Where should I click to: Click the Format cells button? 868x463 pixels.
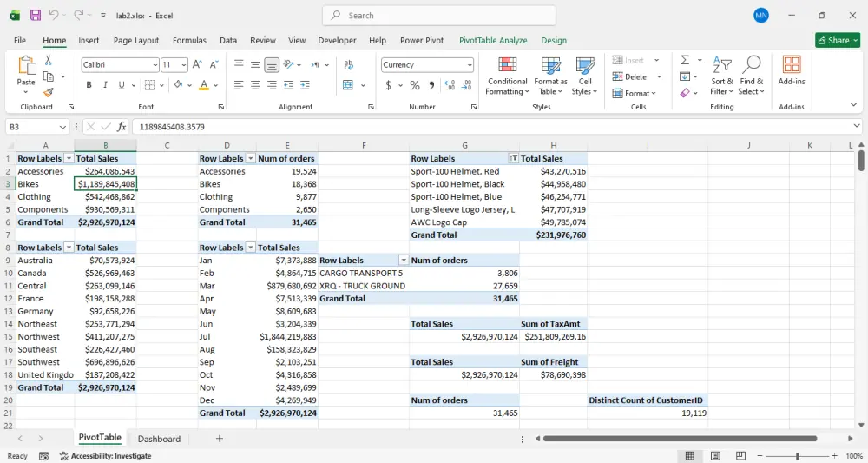point(635,93)
